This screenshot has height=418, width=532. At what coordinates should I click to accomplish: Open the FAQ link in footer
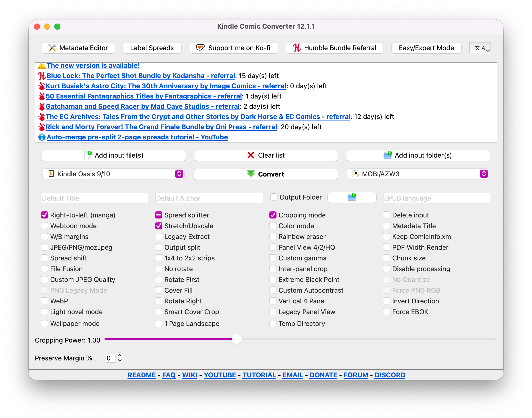(169, 375)
